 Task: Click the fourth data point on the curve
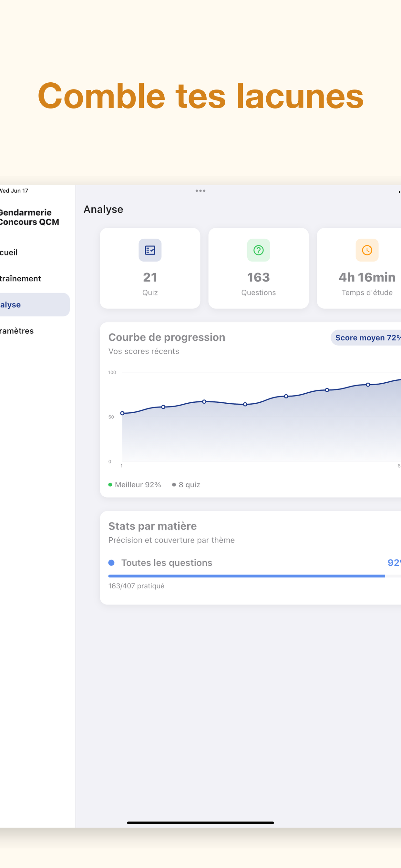coord(245,404)
